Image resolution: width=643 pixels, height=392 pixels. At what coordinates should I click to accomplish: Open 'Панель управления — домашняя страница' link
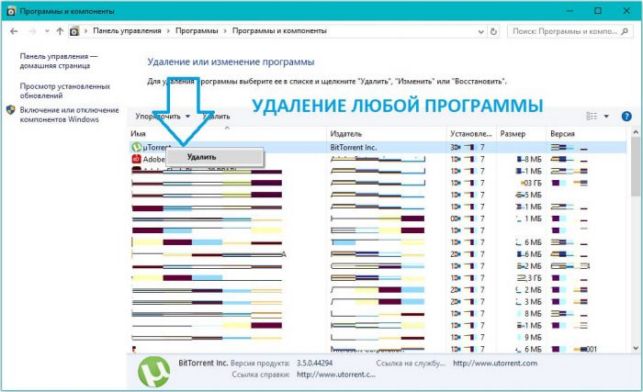point(59,61)
